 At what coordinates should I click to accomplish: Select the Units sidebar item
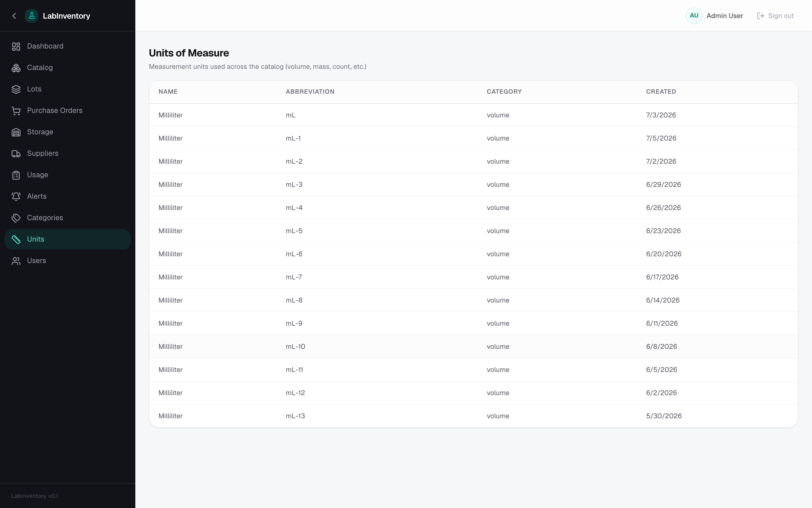(x=67, y=240)
